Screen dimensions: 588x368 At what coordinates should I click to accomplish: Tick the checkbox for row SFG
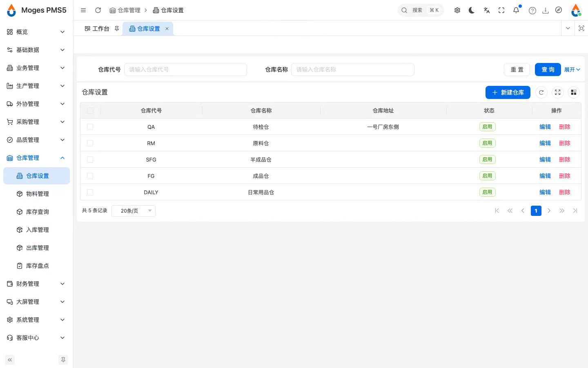pyautogui.click(x=90, y=159)
